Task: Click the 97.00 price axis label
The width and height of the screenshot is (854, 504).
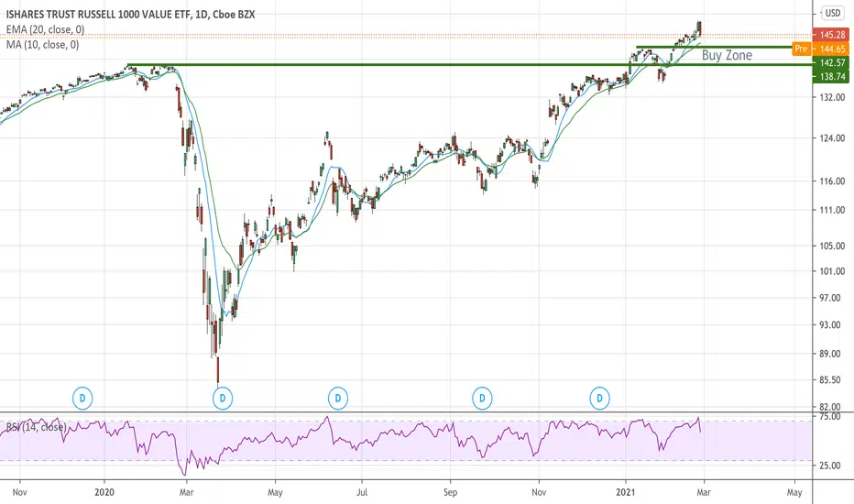Action: [x=832, y=298]
